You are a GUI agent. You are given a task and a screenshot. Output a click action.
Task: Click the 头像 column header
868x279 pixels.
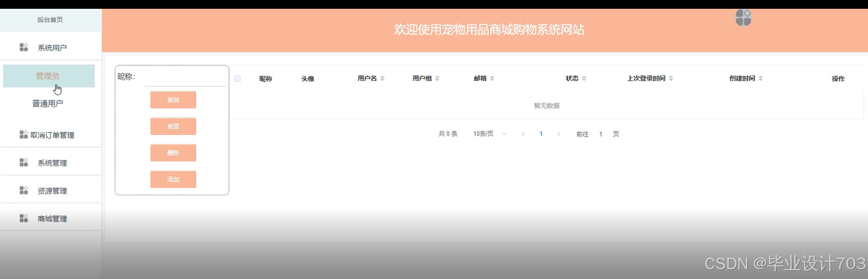coord(308,79)
